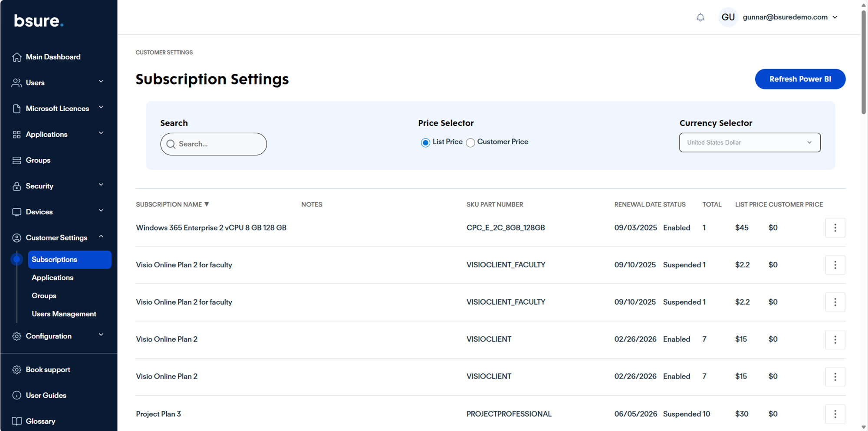This screenshot has width=868, height=431.
Task: Open actions menu for Windows 365 Enterprise row
Action: 835,228
